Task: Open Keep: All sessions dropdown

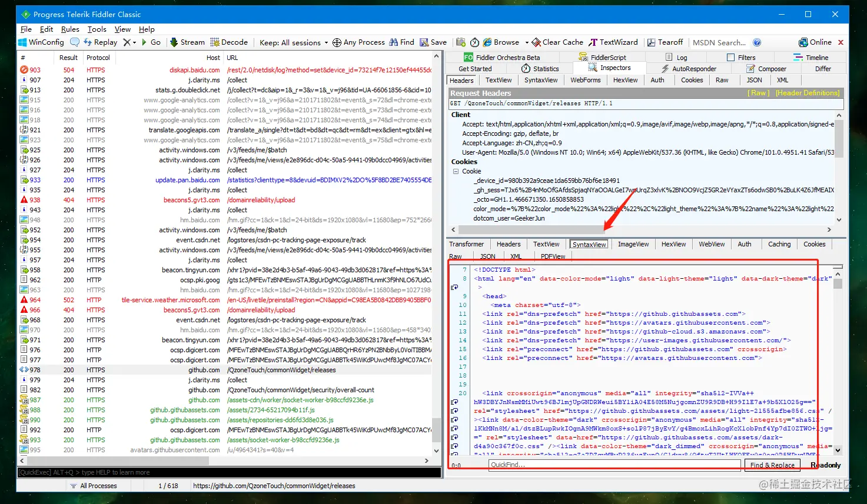Action: pos(294,42)
